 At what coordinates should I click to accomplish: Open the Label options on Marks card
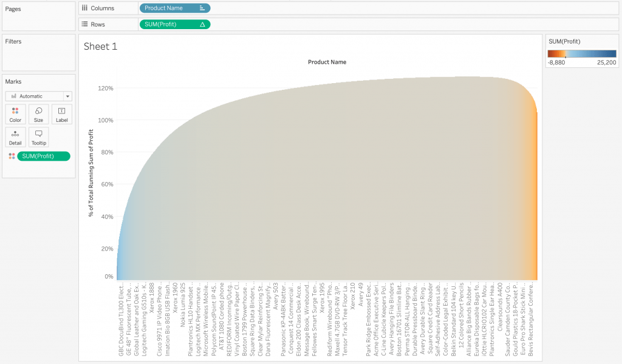(61, 113)
